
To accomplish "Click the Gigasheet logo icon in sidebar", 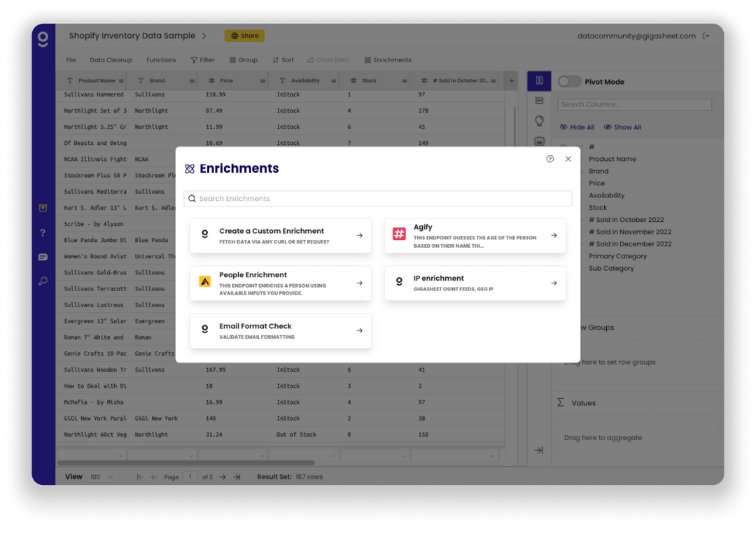I will [43, 38].
